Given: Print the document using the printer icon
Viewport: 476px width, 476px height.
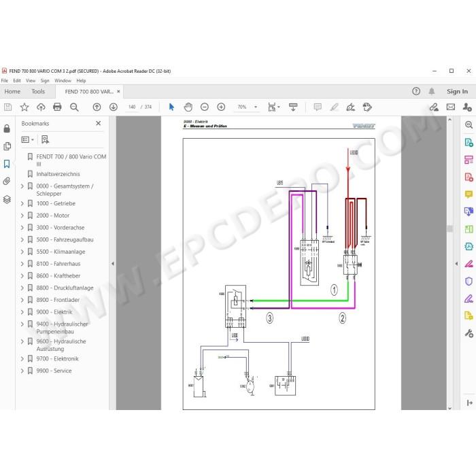Looking at the screenshot, I should [x=57, y=107].
